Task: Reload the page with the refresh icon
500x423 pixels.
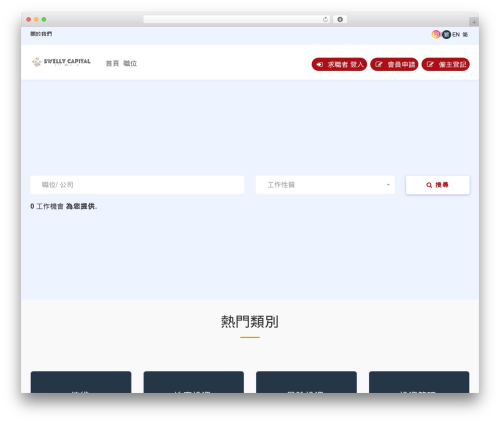Action: pyautogui.click(x=325, y=19)
